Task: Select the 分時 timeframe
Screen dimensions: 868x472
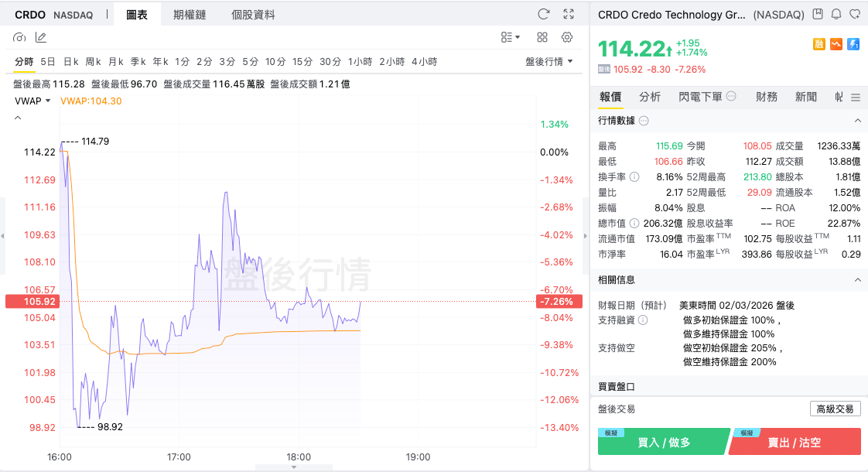Action: point(24,61)
